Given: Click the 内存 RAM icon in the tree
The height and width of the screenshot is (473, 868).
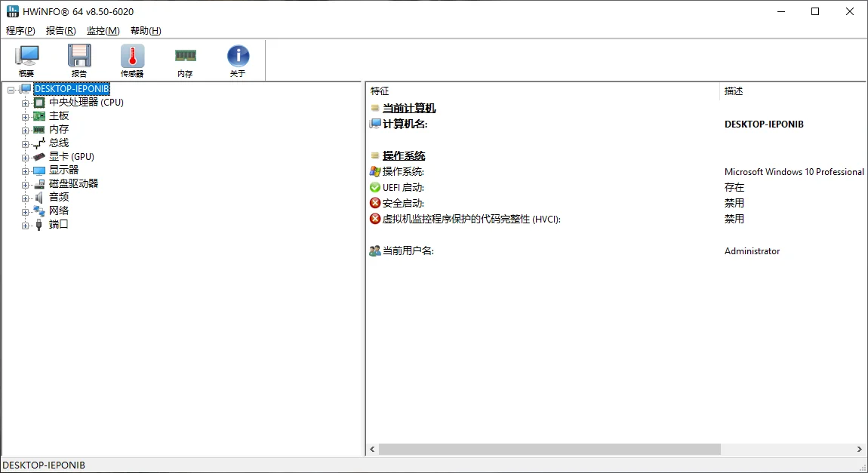Looking at the screenshot, I should (39, 130).
